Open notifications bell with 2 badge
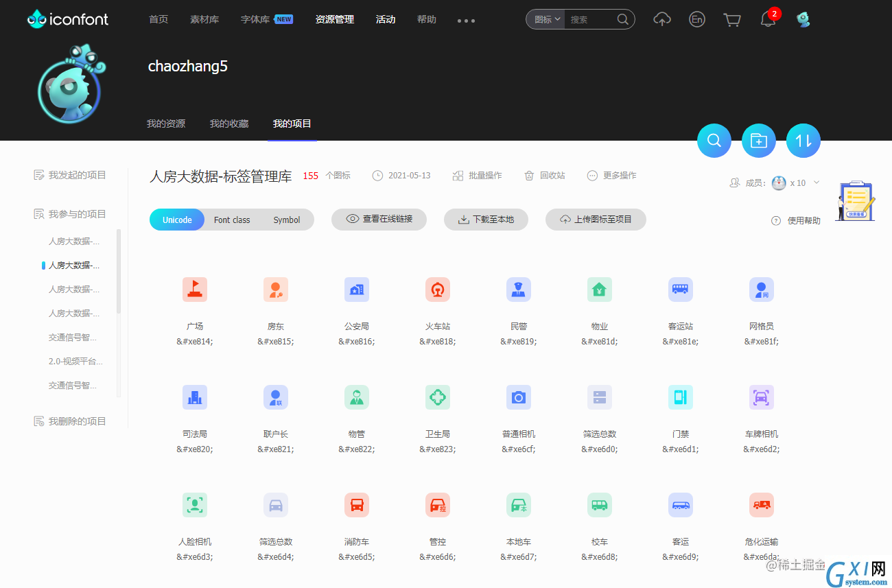Screen dimensions: 892x588 (x=769, y=19)
